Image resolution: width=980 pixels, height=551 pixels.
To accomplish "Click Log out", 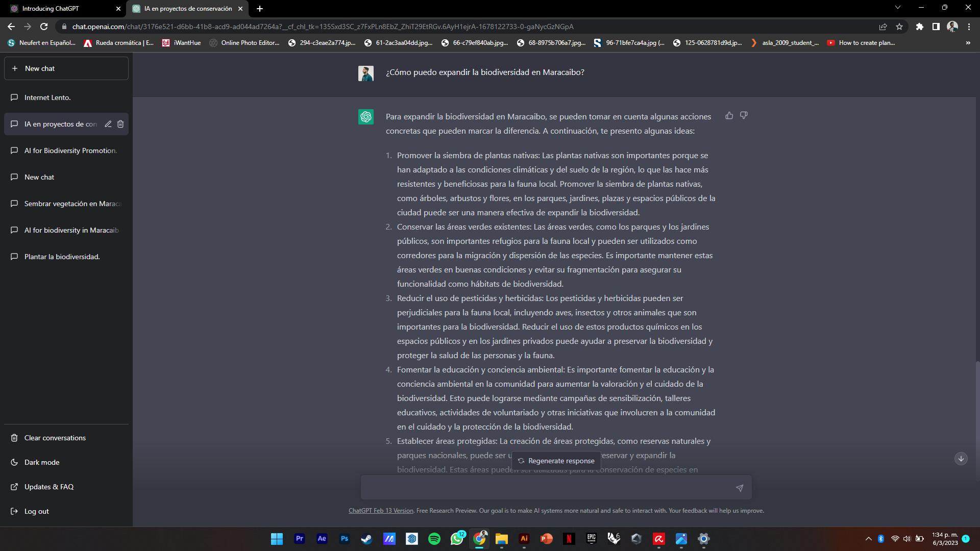I will pyautogui.click(x=66, y=511).
